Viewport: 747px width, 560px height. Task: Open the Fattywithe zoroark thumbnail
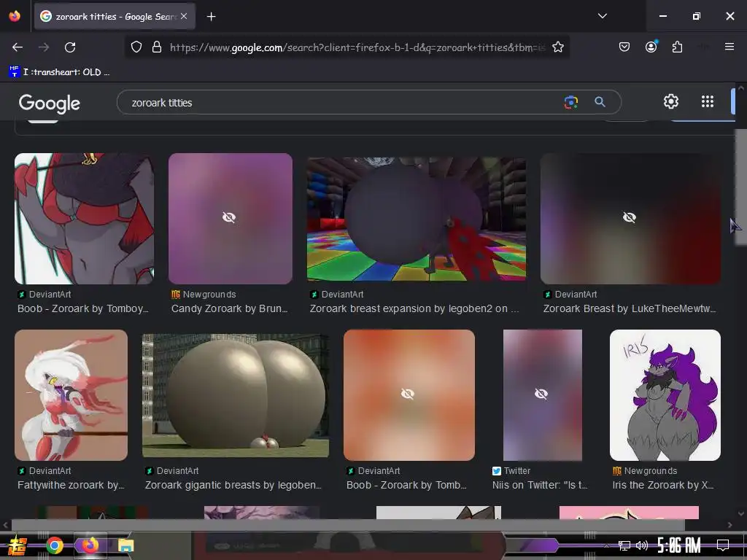click(x=71, y=394)
